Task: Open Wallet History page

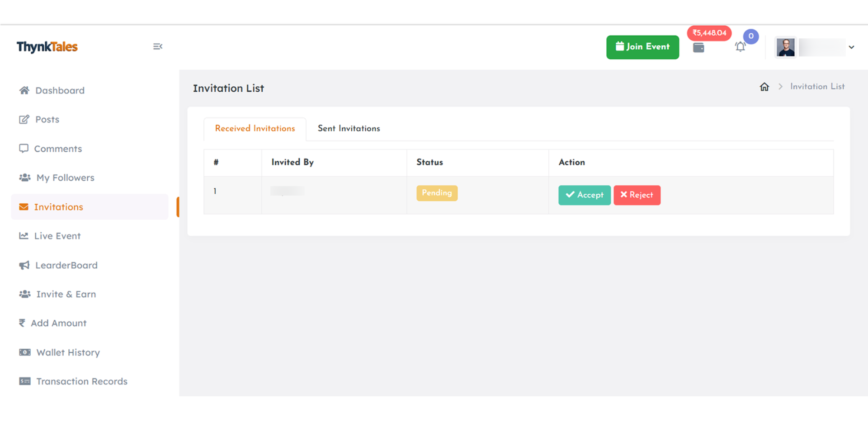Action: click(68, 352)
